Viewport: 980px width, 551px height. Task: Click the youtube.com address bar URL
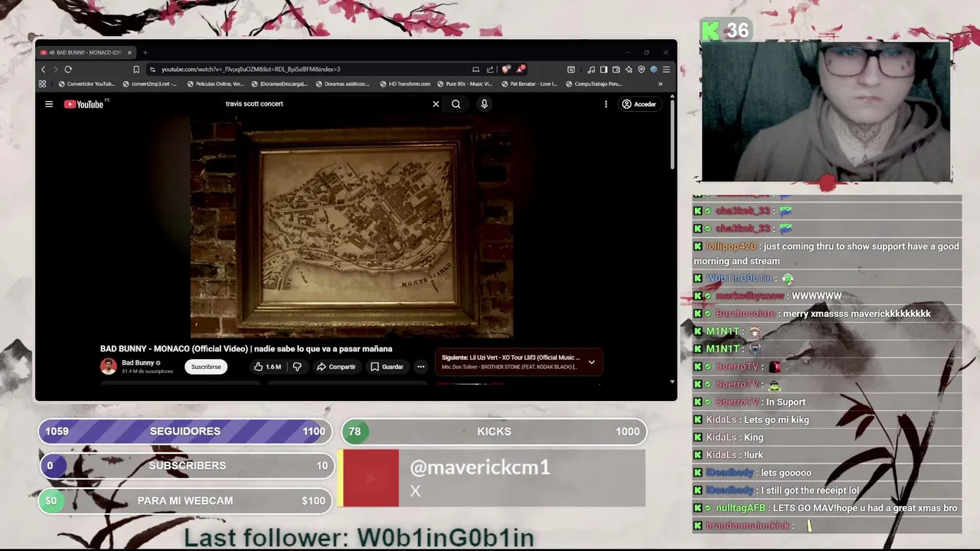coord(250,70)
